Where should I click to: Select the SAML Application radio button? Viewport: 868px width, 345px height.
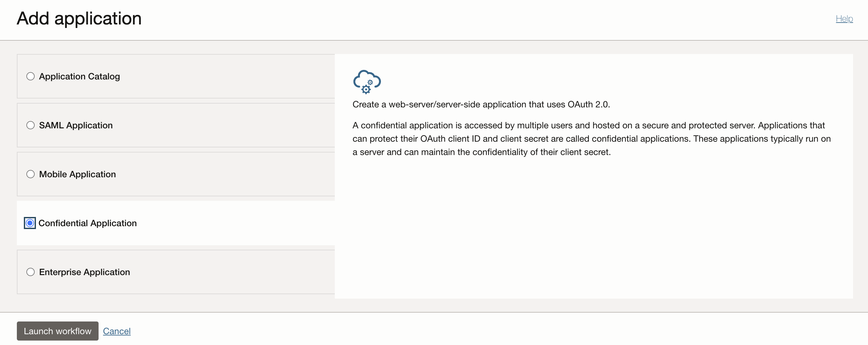point(30,125)
